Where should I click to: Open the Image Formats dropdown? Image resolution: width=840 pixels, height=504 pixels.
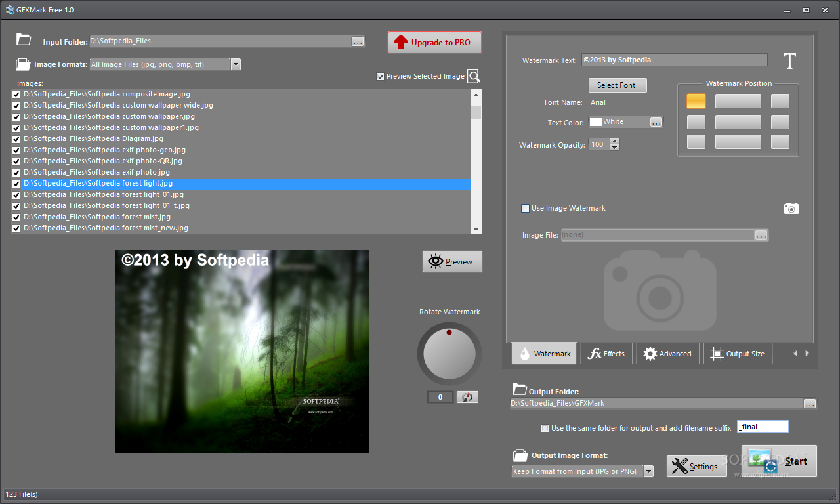(236, 64)
